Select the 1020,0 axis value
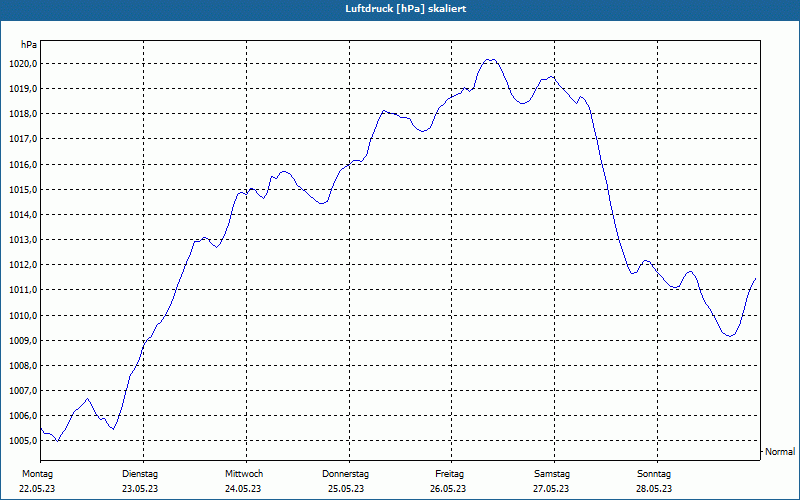The height and width of the screenshot is (500, 800). [x=23, y=64]
